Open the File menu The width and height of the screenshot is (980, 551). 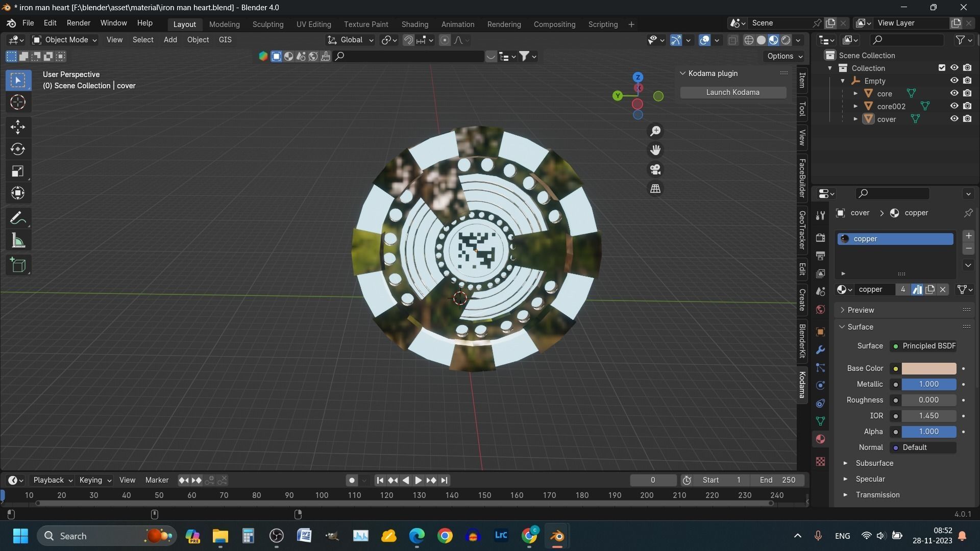pyautogui.click(x=28, y=23)
